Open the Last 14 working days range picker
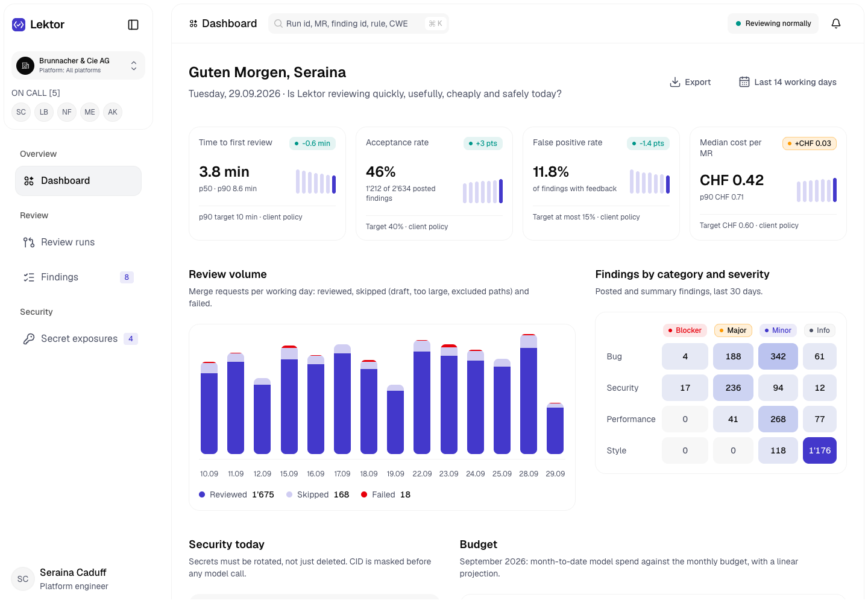Viewport: 868px width, 603px height. click(788, 82)
